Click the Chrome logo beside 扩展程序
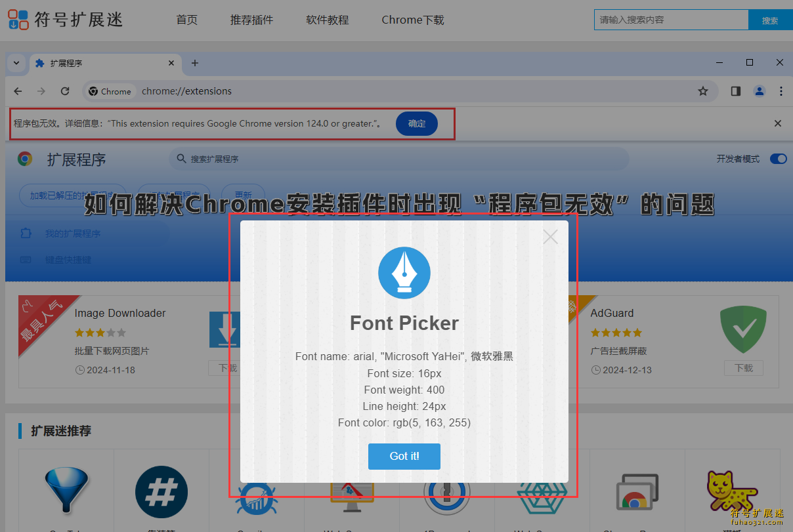This screenshot has width=793, height=532. pos(25,159)
